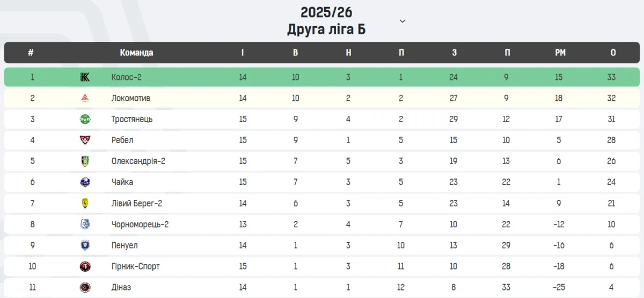The image size is (644, 298).
Task: Click the Лівий Берег-2 club crest
Action: coord(85,203)
